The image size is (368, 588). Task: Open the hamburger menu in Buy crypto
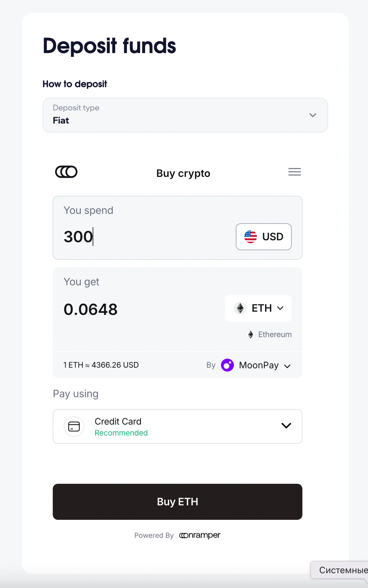pos(294,172)
